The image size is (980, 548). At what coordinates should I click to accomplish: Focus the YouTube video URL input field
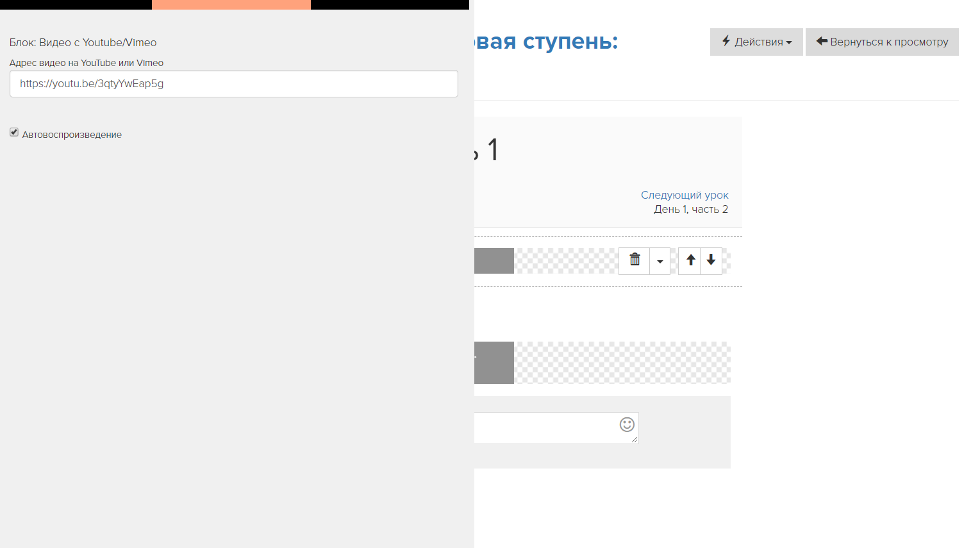tap(233, 84)
